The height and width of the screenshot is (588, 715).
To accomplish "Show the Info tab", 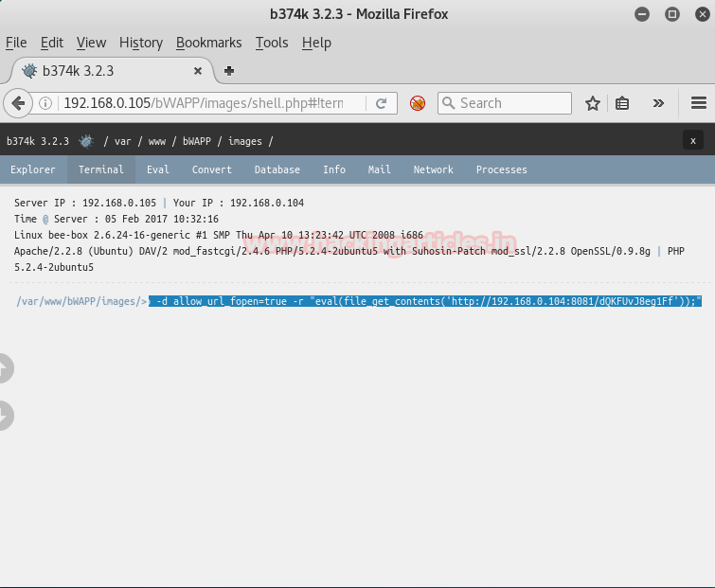I will point(334,169).
